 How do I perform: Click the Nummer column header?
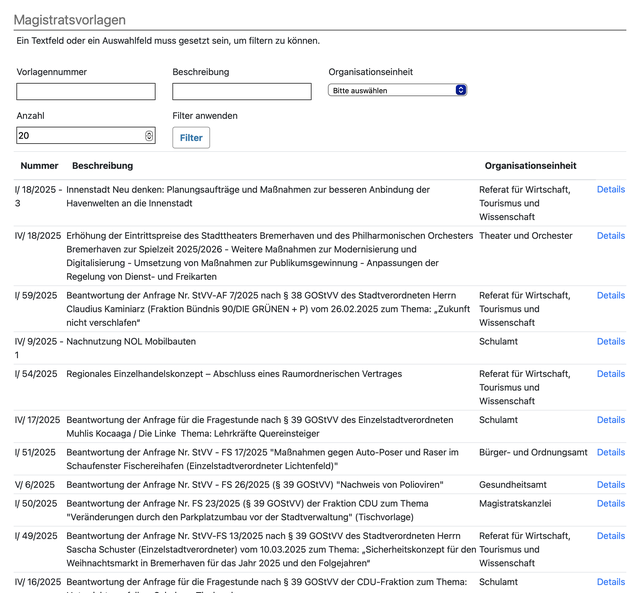(39, 166)
